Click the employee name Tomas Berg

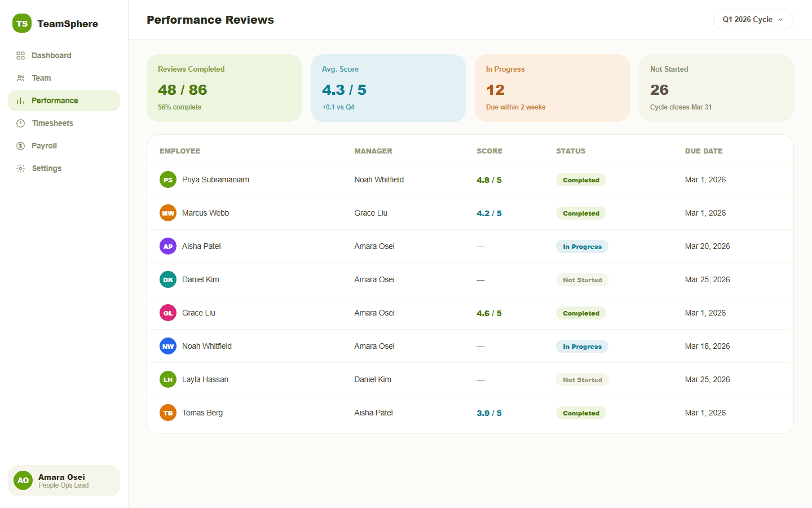point(202,413)
